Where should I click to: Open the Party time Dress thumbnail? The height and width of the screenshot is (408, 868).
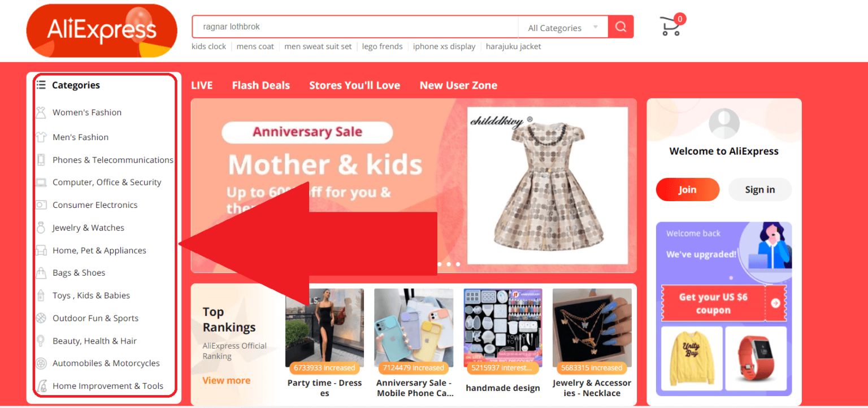coord(324,328)
